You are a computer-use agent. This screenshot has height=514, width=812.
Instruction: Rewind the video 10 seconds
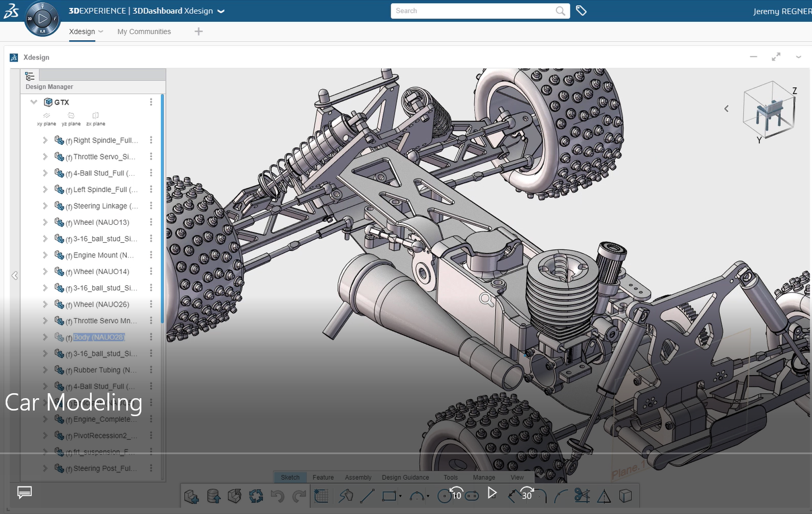[x=456, y=494]
